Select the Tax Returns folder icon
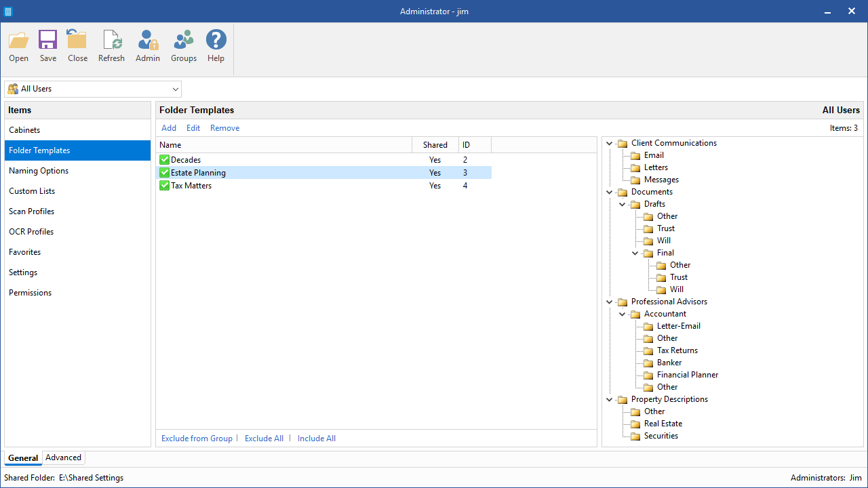The image size is (868, 488). click(x=648, y=350)
